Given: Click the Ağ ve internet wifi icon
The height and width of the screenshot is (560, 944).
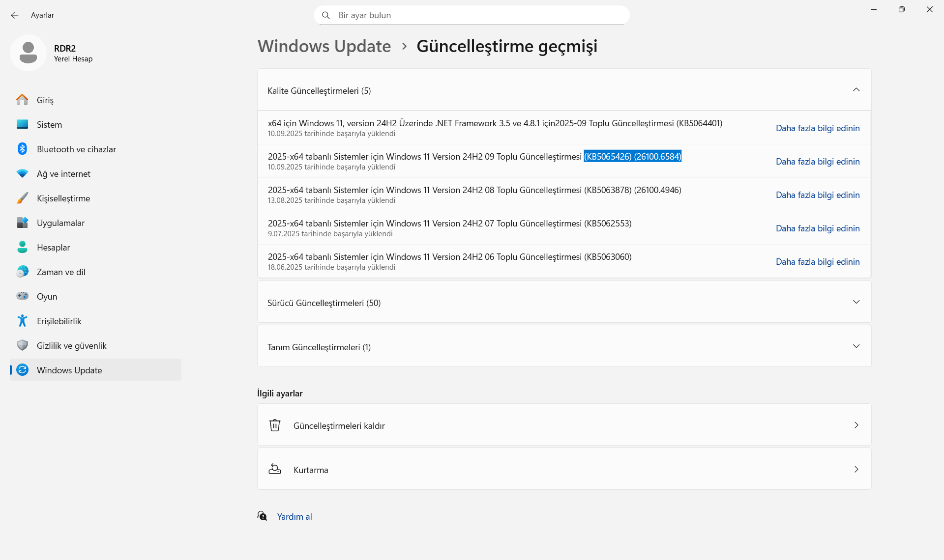Looking at the screenshot, I should 22,173.
